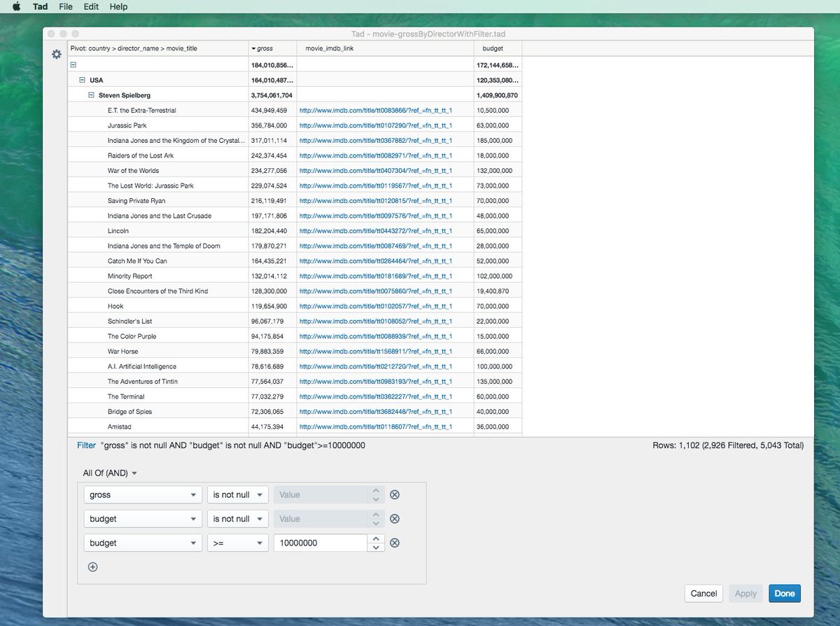This screenshot has height=626, width=840.
Task: Click the Cancel button
Action: point(703,593)
